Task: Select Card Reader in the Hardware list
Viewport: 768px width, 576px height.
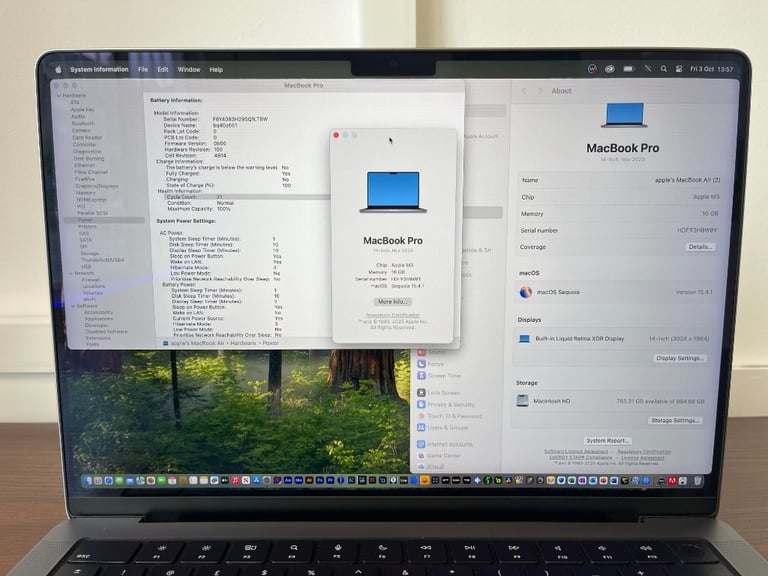Action: point(87,138)
